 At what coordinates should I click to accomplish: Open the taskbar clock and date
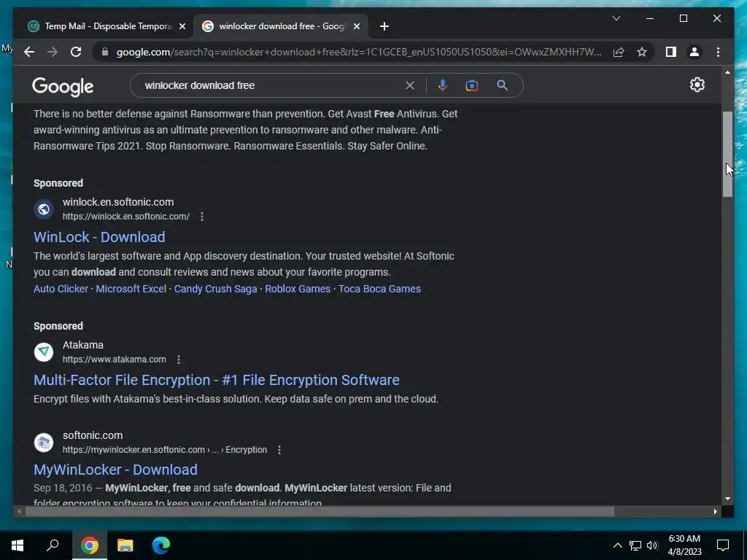click(684, 545)
